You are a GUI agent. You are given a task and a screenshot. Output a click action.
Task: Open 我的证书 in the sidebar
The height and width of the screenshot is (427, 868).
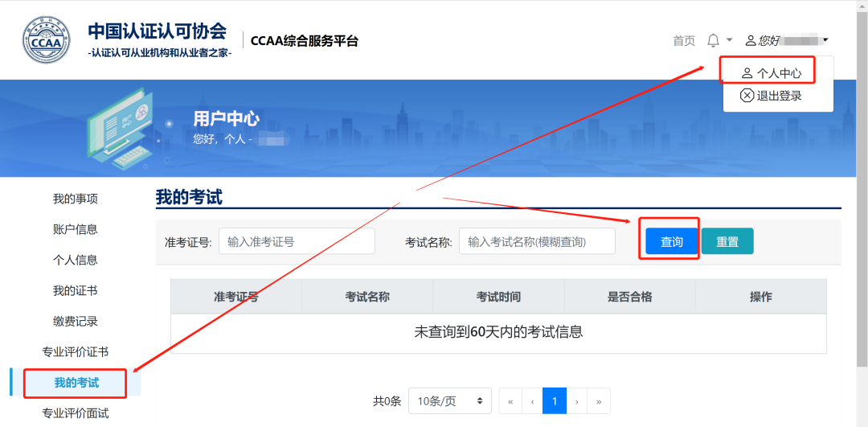point(76,290)
